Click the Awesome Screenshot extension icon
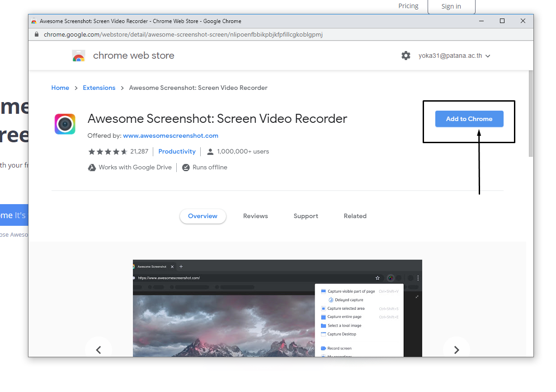Screen dimensions: 556x392 (x=65, y=124)
